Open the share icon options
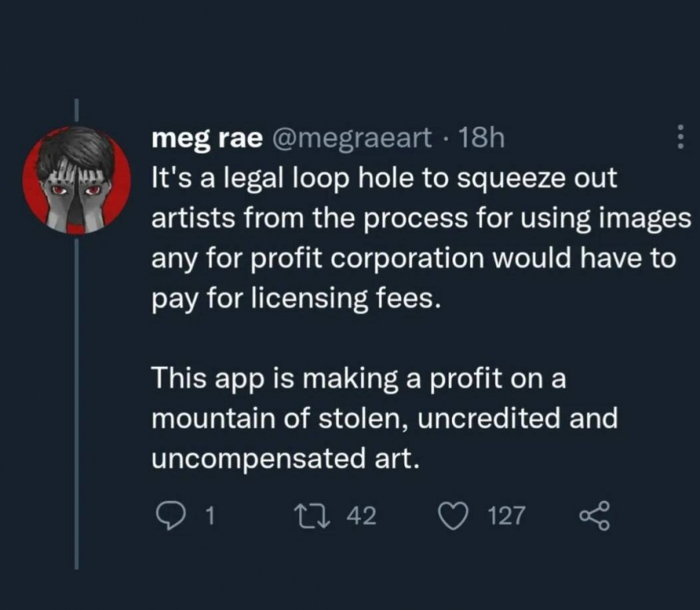 [593, 515]
